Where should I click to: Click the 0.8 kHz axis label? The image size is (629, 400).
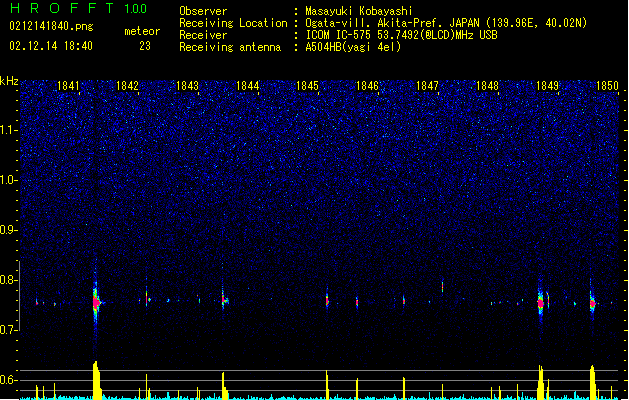pyautogui.click(x=9, y=280)
